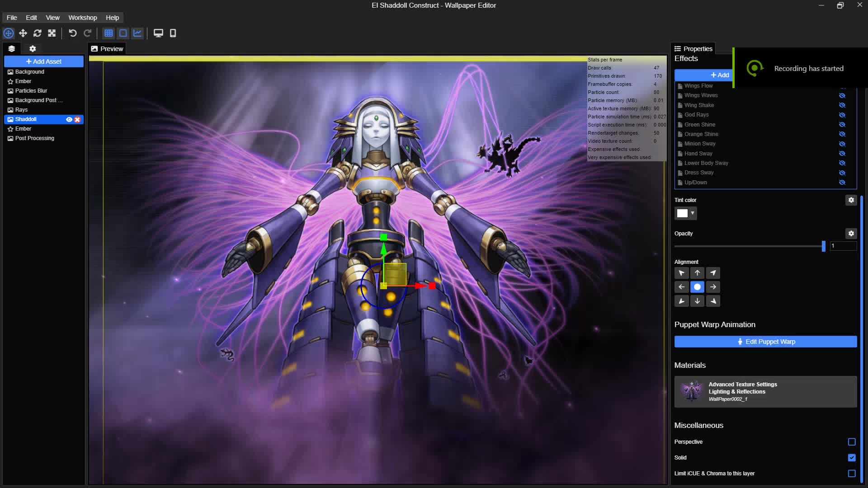Open the Workshop menu

click(83, 18)
